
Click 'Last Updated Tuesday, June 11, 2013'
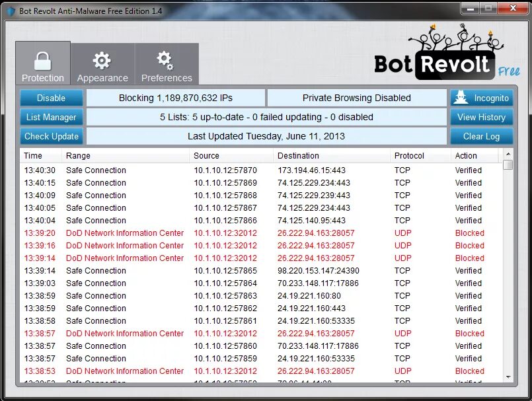click(266, 136)
